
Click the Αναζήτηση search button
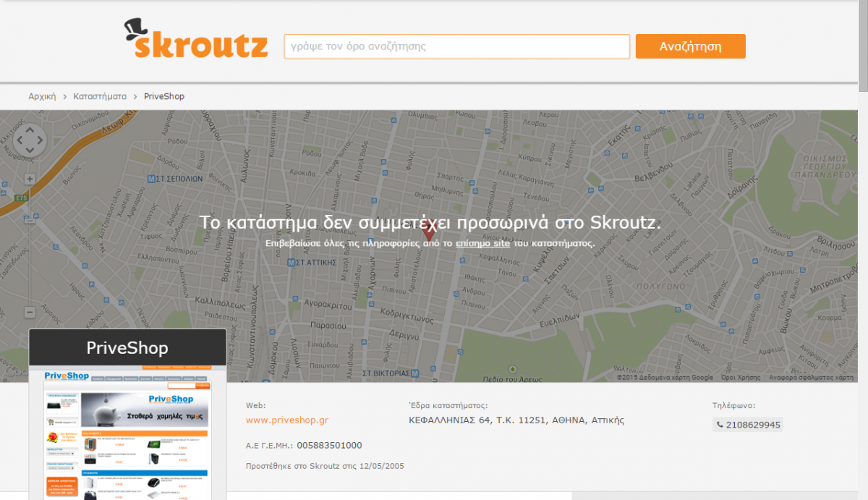(x=691, y=46)
